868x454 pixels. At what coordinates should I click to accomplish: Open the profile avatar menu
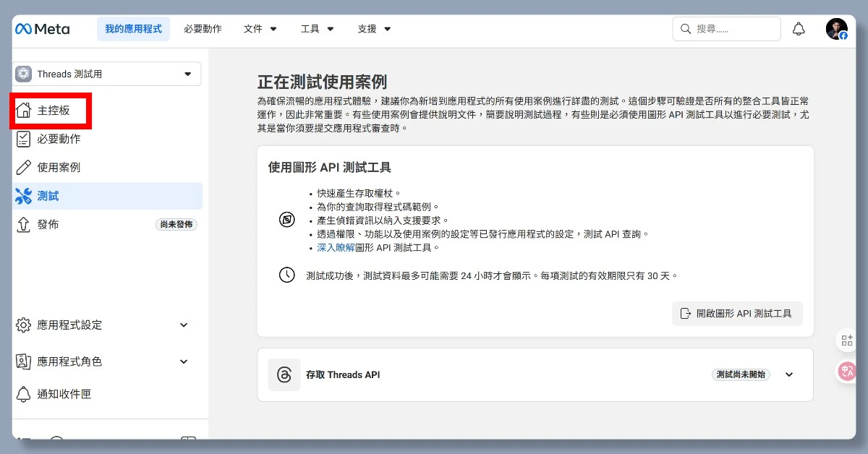[837, 29]
